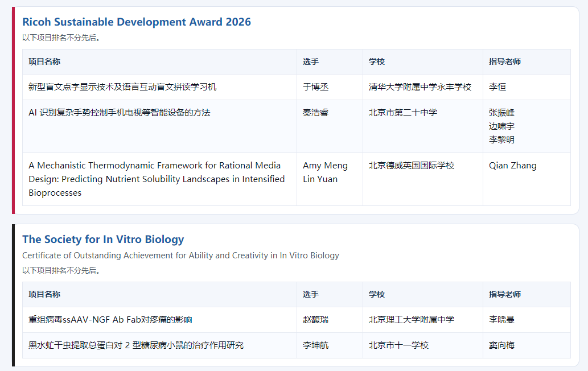Click the Certificate of Outstanding Achievement subtitle
The image size is (588, 371).
(x=180, y=255)
